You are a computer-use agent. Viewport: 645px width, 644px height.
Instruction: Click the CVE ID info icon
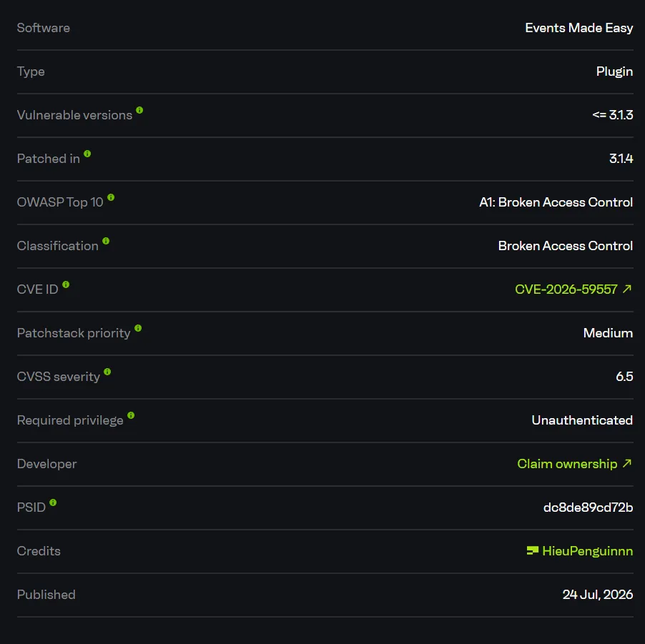66,284
